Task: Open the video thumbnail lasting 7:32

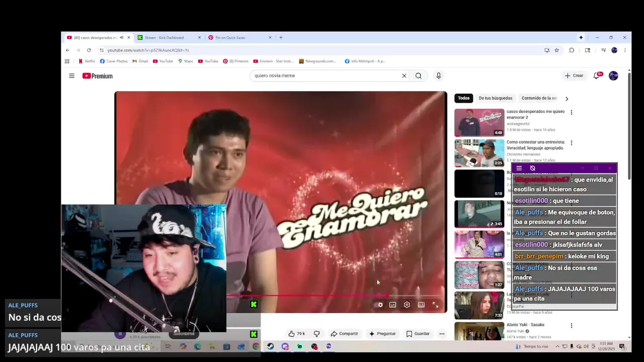Action: click(x=479, y=305)
